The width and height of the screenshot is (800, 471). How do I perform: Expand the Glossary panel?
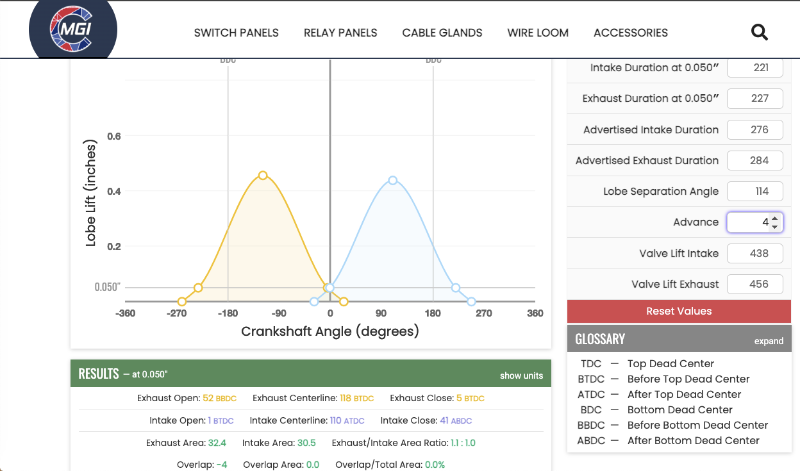pos(768,341)
